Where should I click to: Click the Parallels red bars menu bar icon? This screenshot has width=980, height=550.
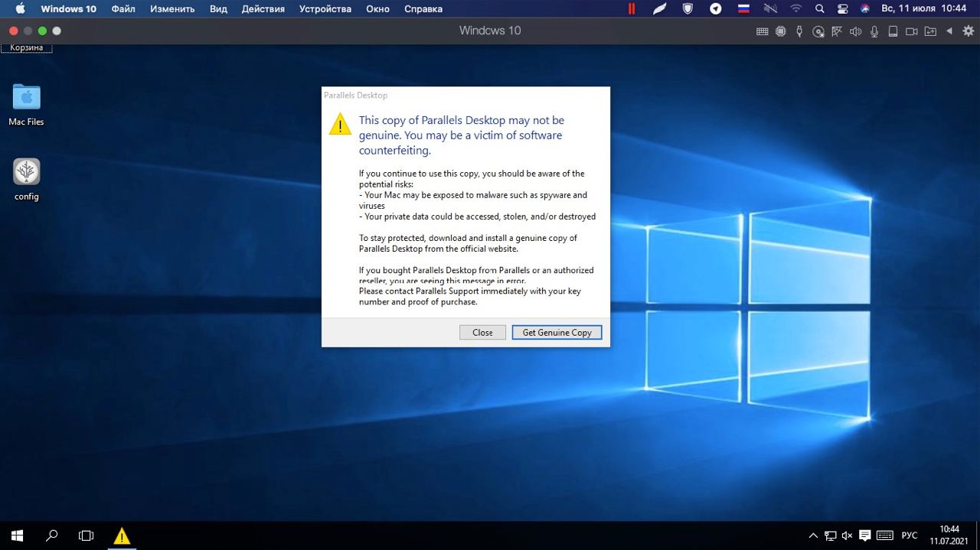[x=632, y=9]
